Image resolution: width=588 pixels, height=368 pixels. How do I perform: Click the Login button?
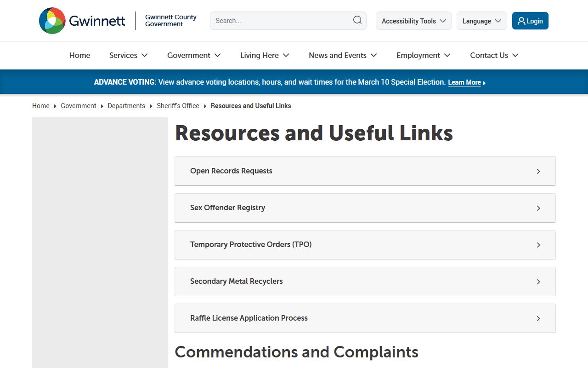pyautogui.click(x=530, y=21)
